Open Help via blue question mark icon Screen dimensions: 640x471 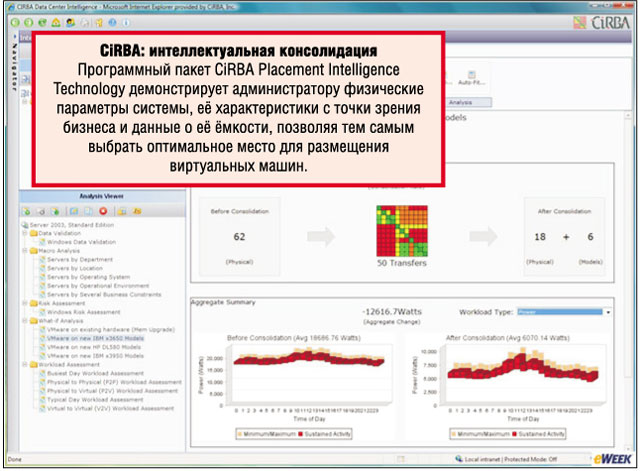112,23
